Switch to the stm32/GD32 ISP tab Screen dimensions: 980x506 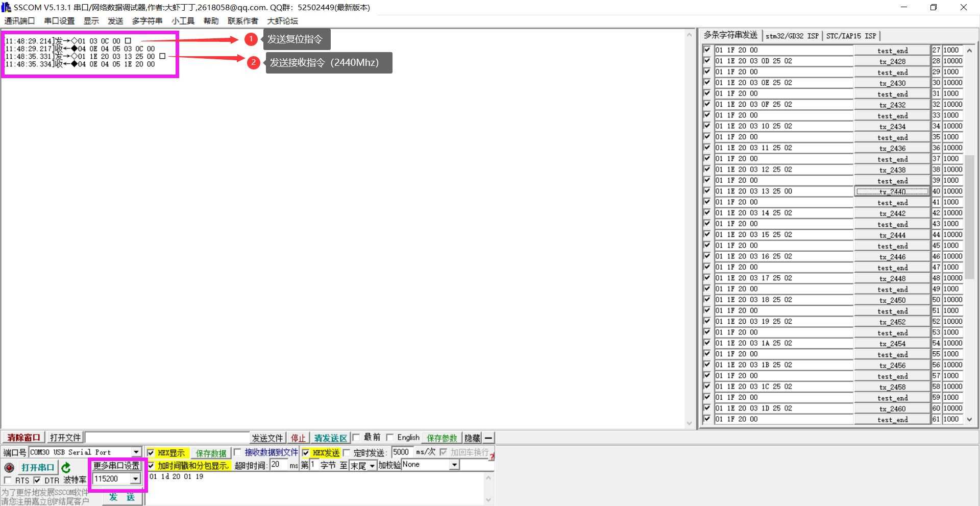pos(792,36)
